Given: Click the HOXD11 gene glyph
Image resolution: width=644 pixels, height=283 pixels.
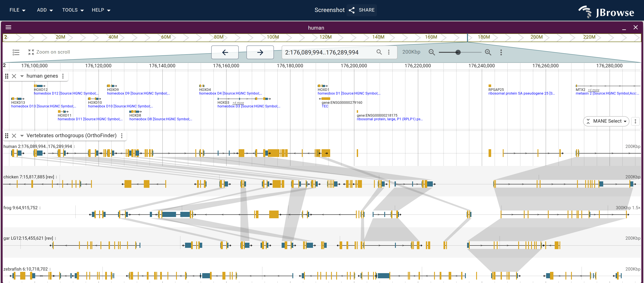Looking at the screenshot, I should (63, 111).
